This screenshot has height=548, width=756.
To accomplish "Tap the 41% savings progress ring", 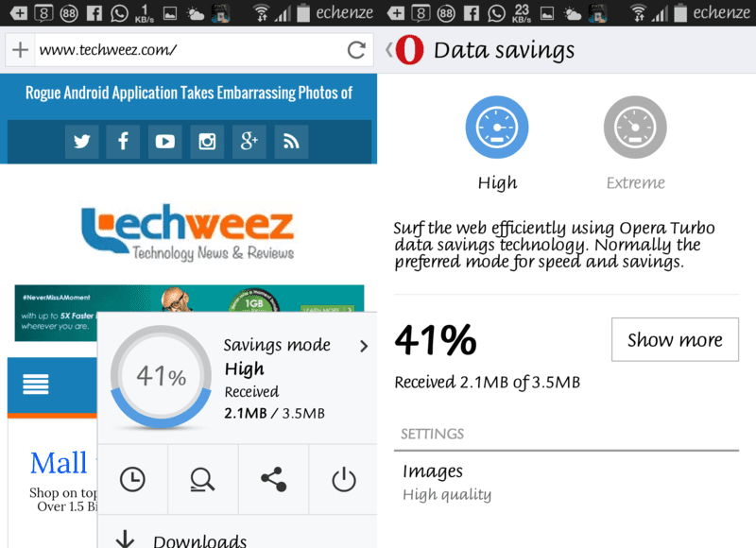I will [161, 377].
